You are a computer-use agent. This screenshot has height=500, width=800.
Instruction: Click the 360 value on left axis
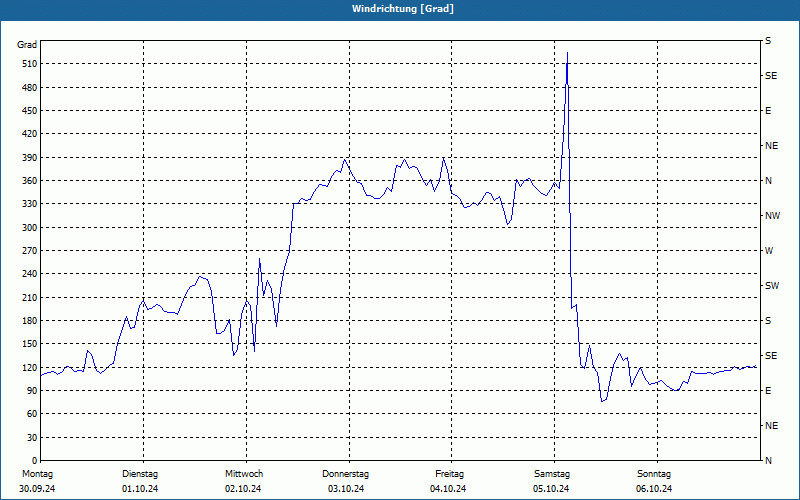(29, 181)
